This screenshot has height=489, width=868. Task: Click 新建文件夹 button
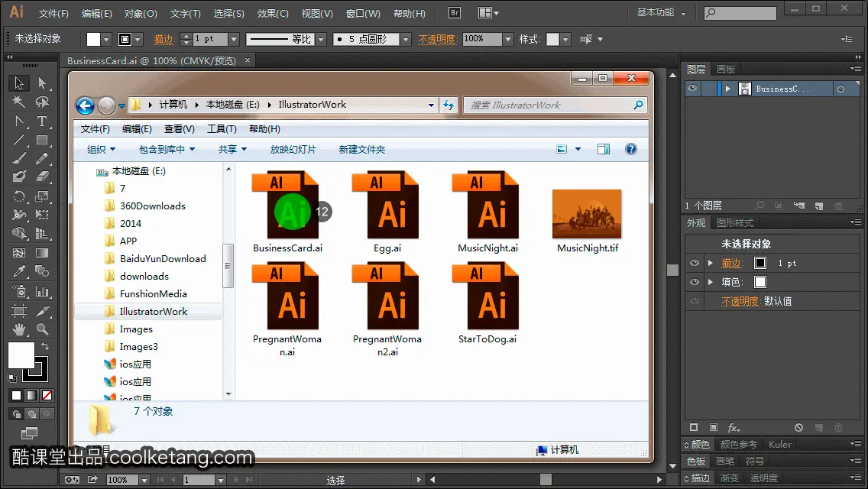coord(362,149)
